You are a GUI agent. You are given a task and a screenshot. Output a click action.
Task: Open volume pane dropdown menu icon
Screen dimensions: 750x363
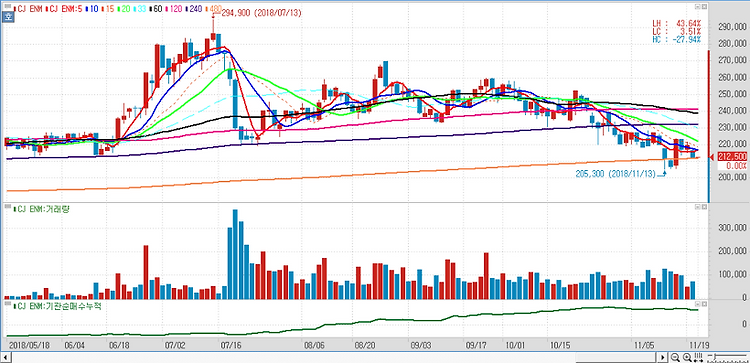[697, 207]
